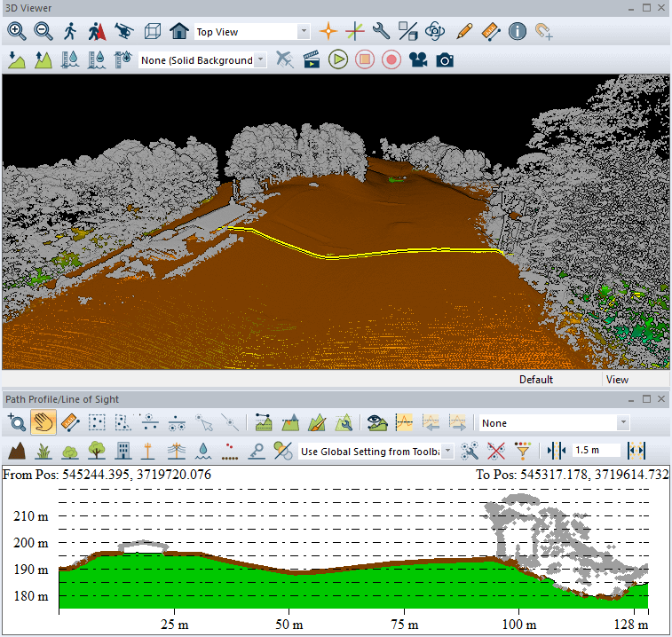Click the orbit rotate icon

tap(435, 32)
